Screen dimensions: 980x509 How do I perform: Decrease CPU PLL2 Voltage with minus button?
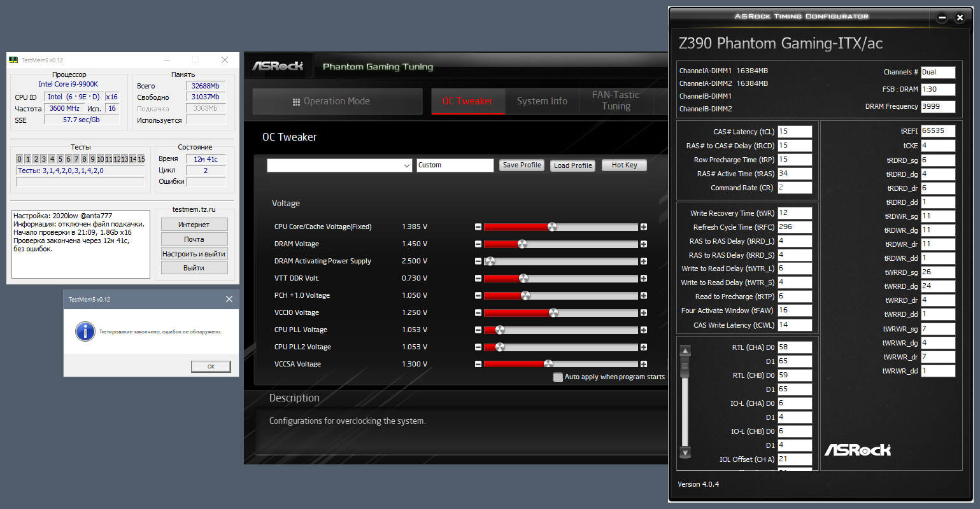478,347
